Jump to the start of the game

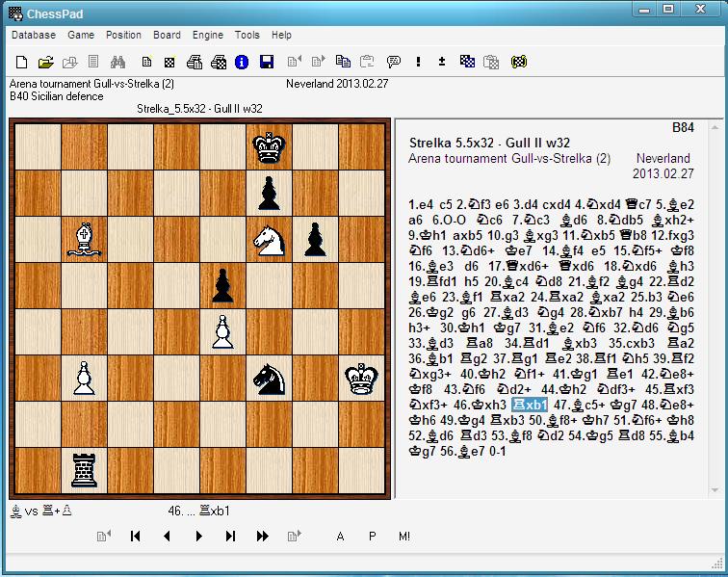(136, 537)
